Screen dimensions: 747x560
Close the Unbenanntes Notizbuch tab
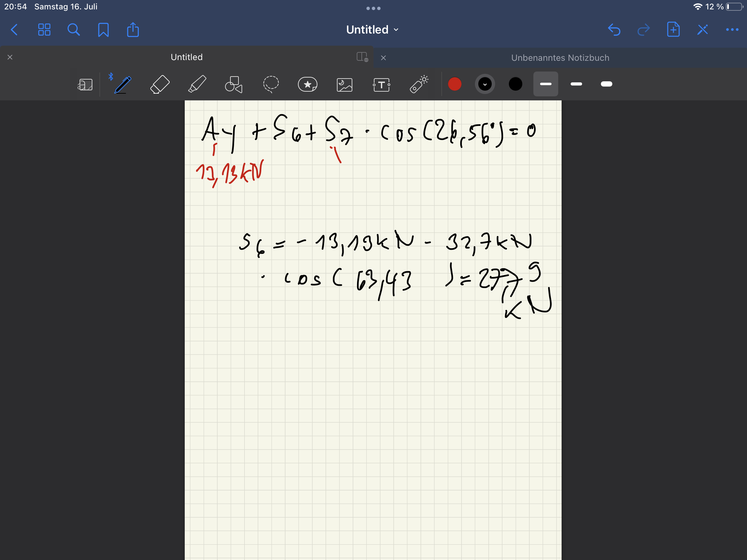[383, 58]
